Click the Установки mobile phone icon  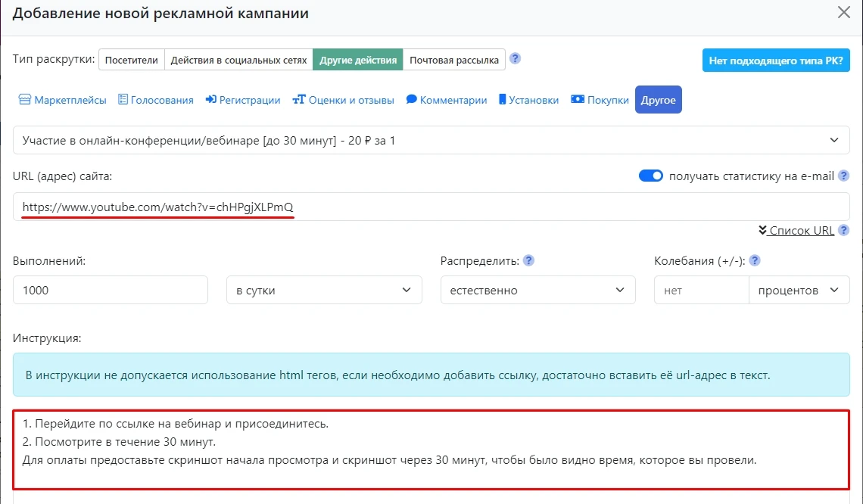503,100
